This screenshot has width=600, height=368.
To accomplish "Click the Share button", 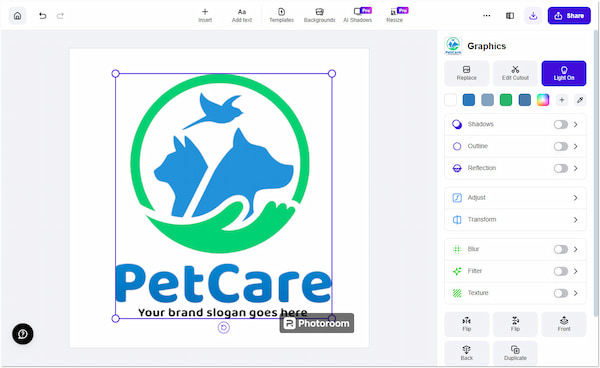I will pyautogui.click(x=569, y=16).
